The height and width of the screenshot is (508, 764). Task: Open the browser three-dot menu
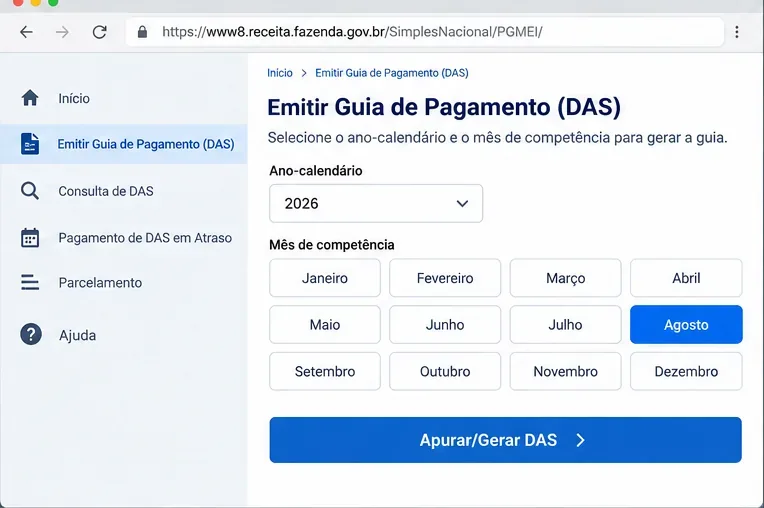click(x=737, y=32)
